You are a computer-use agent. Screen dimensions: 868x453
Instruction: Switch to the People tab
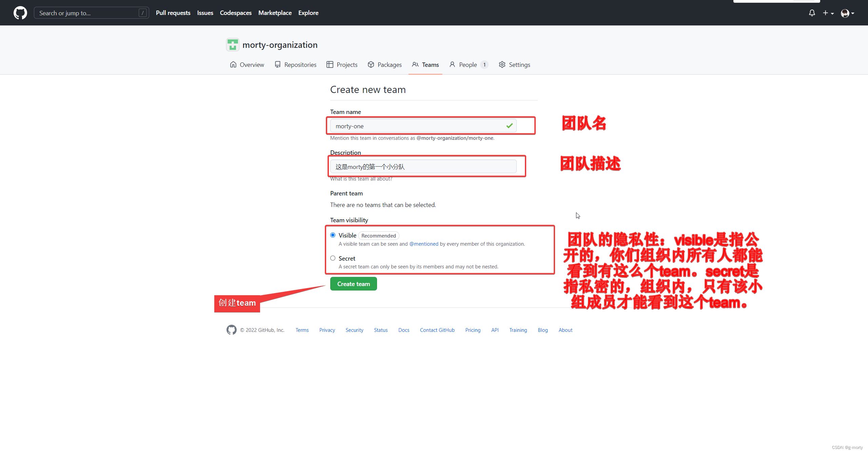(x=469, y=64)
